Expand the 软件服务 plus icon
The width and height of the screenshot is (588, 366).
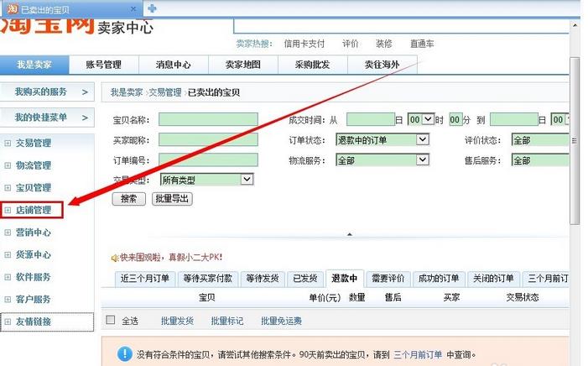[x=8, y=277]
